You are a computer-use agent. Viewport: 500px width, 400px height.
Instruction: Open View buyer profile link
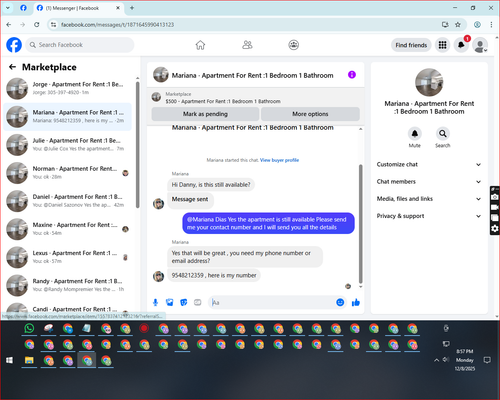click(x=279, y=160)
